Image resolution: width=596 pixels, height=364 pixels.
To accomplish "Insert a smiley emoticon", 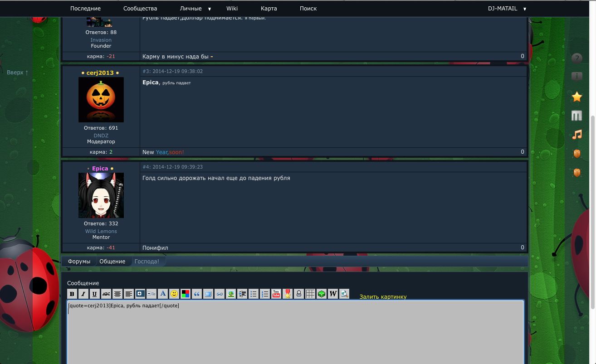I will point(174,294).
